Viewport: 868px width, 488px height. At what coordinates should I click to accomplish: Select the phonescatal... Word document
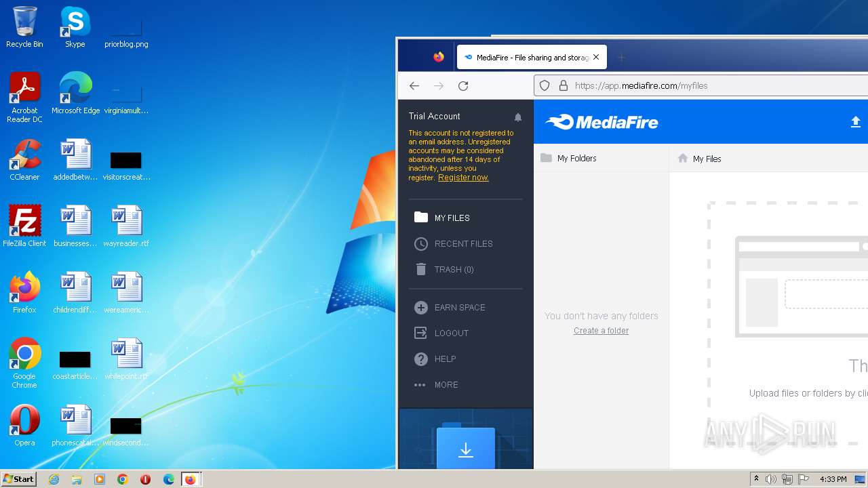coord(75,426)
